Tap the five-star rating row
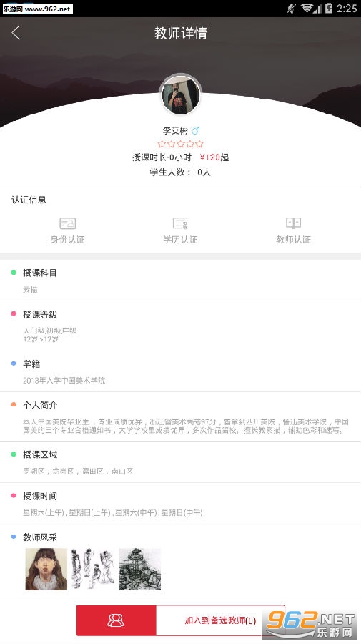Screen dimensions: 361x644 (x=180, y=144)
